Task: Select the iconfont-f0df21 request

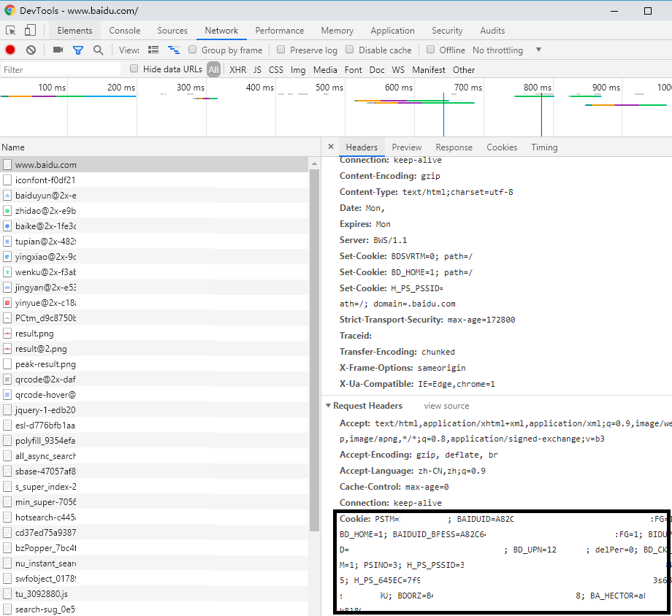Action: (154, 180)
